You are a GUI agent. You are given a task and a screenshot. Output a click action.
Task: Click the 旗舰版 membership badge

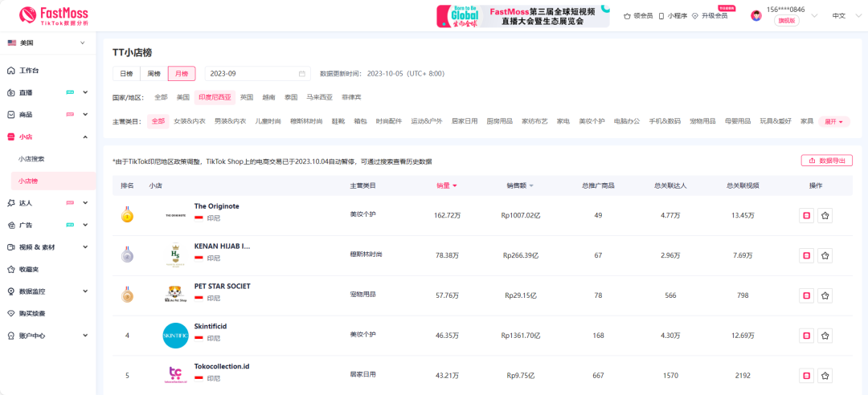(x=787, y=21)
